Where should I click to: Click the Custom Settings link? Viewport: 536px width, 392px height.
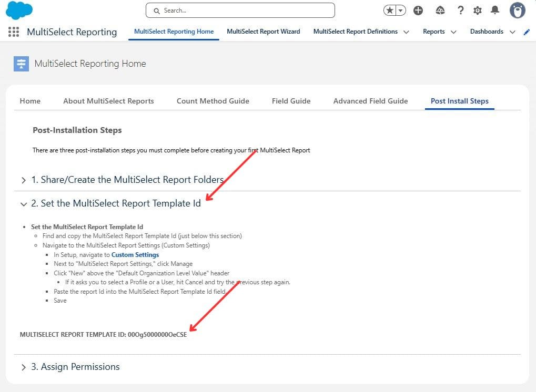[x=135, y=254]
